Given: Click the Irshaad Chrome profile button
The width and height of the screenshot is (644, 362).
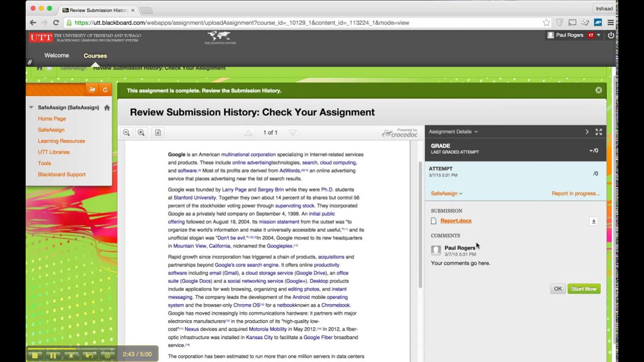Looking at the screenshot, I should 603,9.
